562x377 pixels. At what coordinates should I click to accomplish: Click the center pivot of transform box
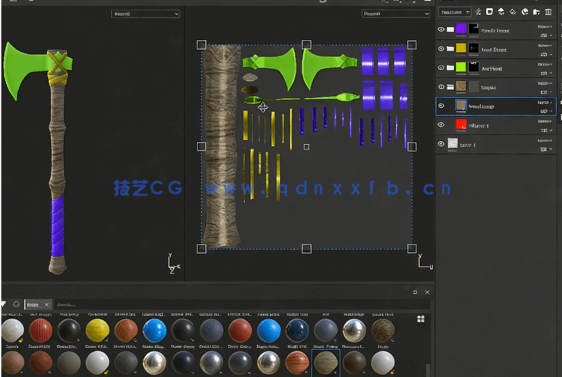click(306, 147)
